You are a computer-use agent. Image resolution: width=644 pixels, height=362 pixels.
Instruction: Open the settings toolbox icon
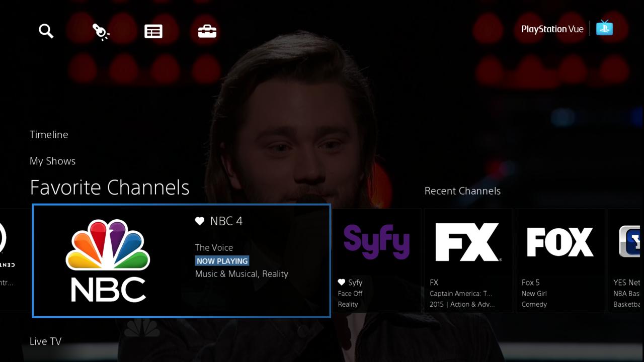[207, 32]
